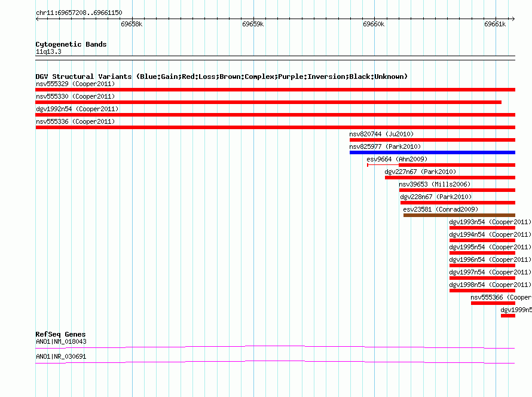This screenshot has width=532, height=397.
Task: Click the nsv555329 (Cooper2011) label
Action: 75,84
